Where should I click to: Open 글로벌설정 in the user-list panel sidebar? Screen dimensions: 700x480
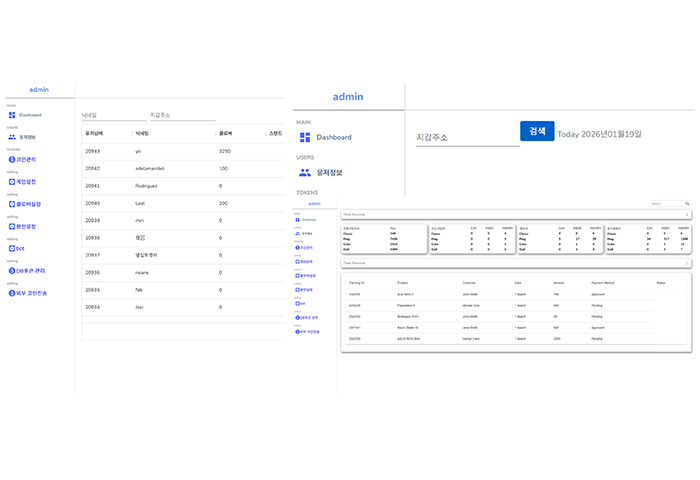point(25,204)
